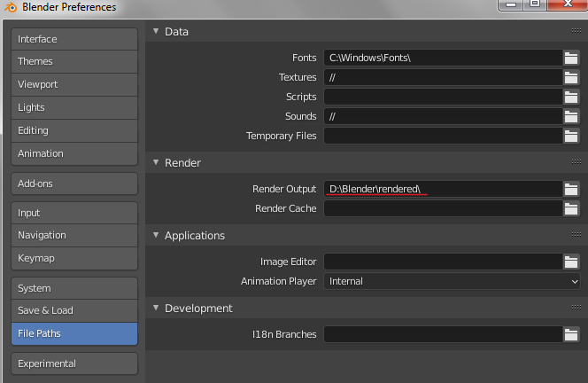The width and height of the screenshot is (588, 383).
Task: Browse for Temporary Files directory
Action: click(x=571, y=136)
